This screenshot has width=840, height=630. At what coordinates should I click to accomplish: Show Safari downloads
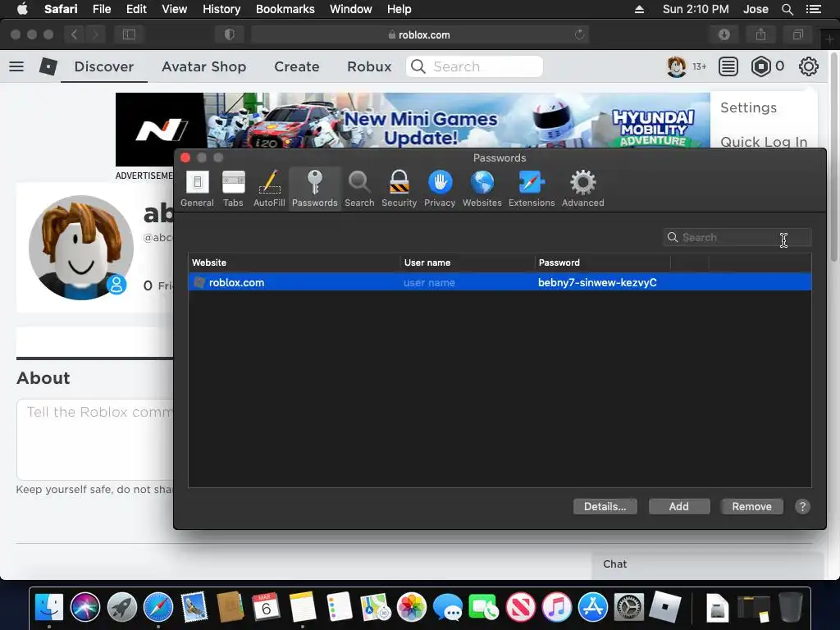pos(724,34)
